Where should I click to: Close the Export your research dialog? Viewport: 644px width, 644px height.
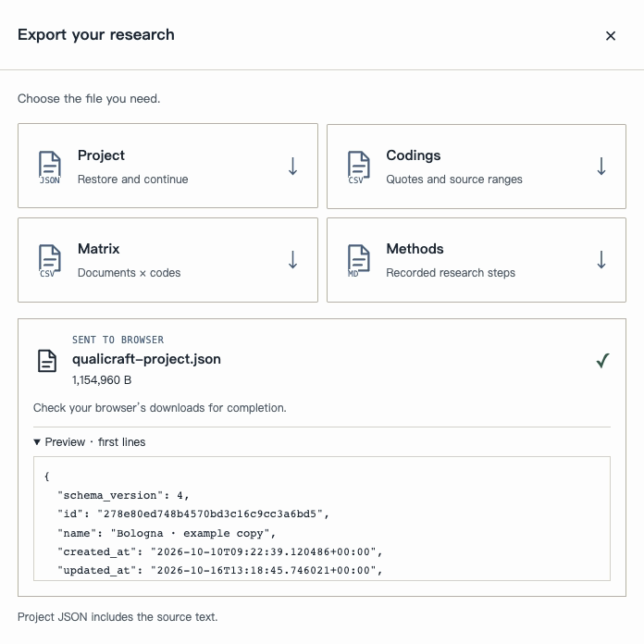pos(611,36)
